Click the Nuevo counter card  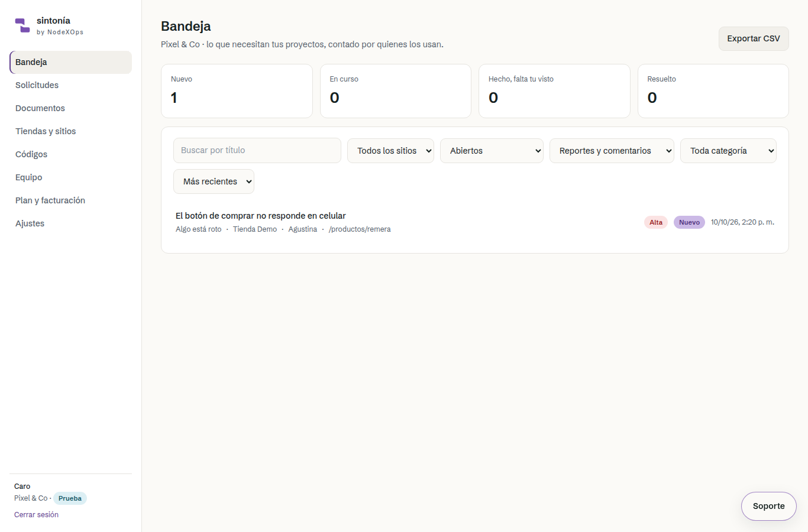237,91
